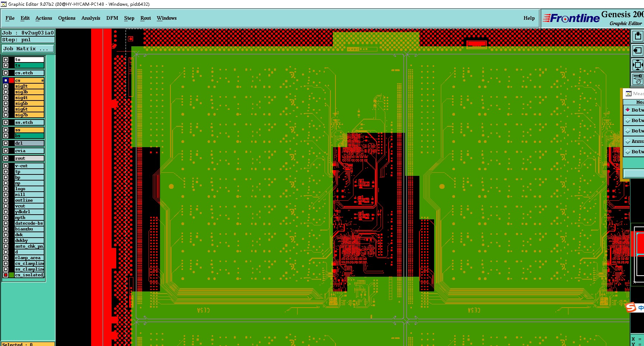The image size is (644, 346).
Task: Show the outline layer via its checkbox
Action: [6, 200]
